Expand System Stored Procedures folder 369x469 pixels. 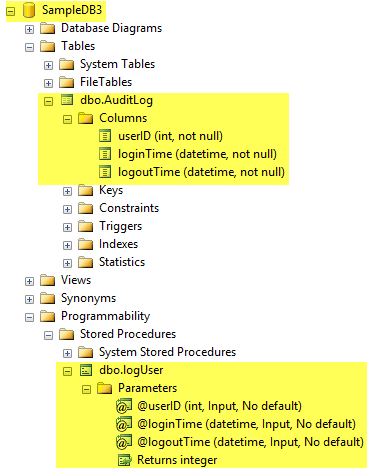click(67, 353)
